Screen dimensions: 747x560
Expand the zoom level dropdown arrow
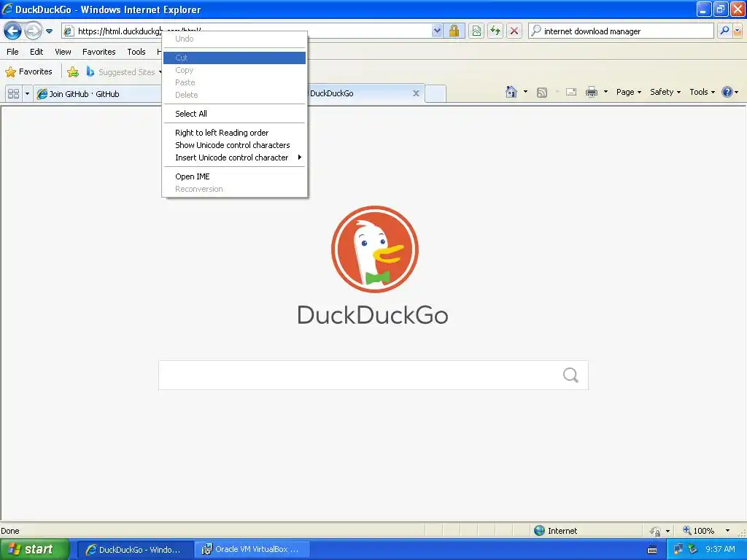click(x=727, y=531)
